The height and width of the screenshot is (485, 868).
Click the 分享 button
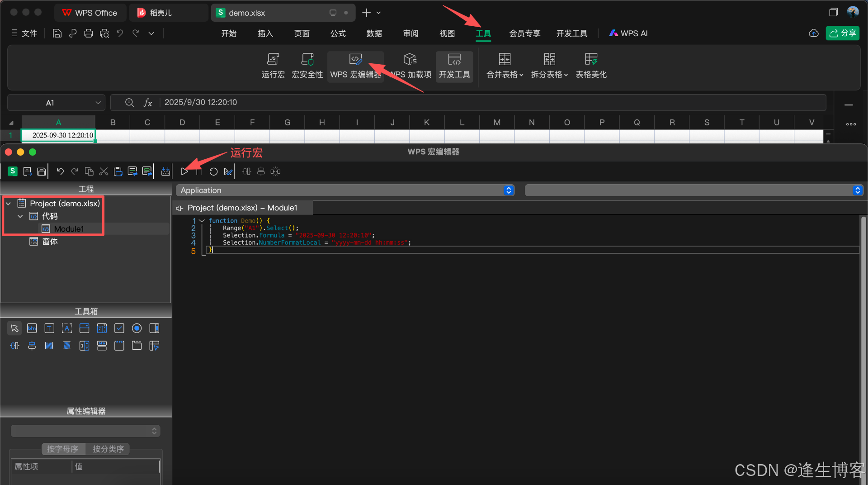click(x=842, y=33)
